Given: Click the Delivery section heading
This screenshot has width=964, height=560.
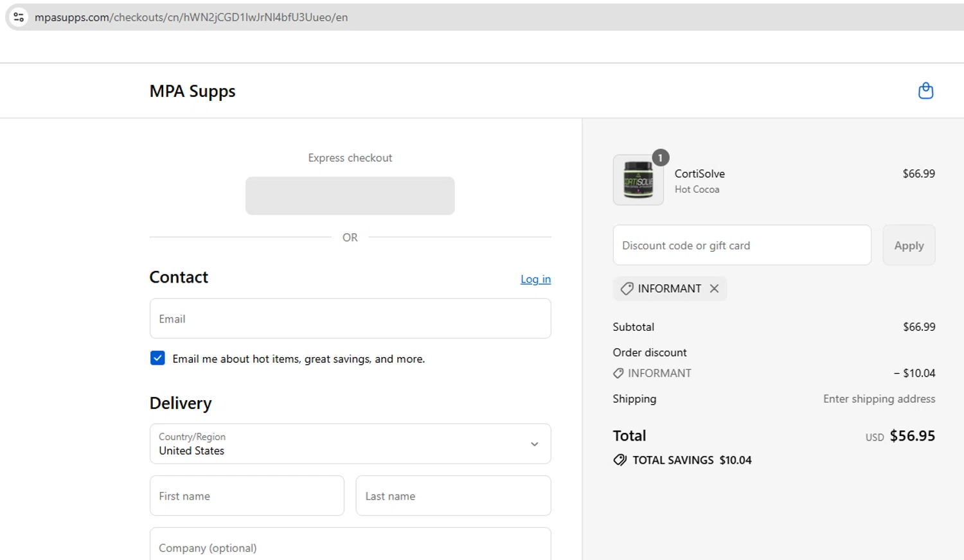Looking at the screenshot, I should pyautogui.click(x=181, y=403).
